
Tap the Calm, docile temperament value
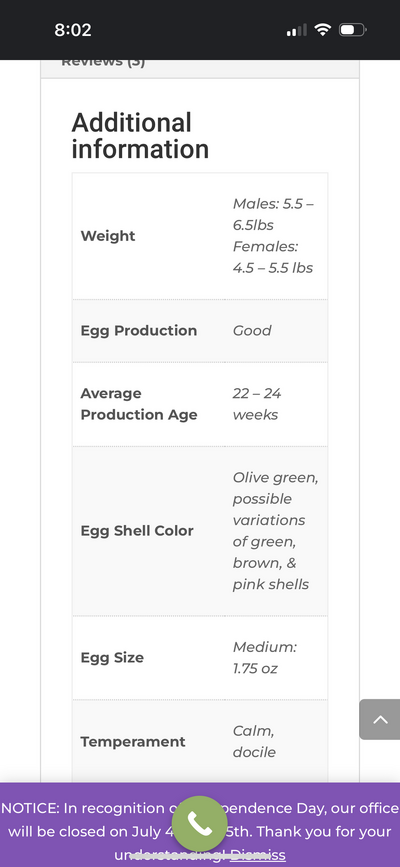[254, 741]
